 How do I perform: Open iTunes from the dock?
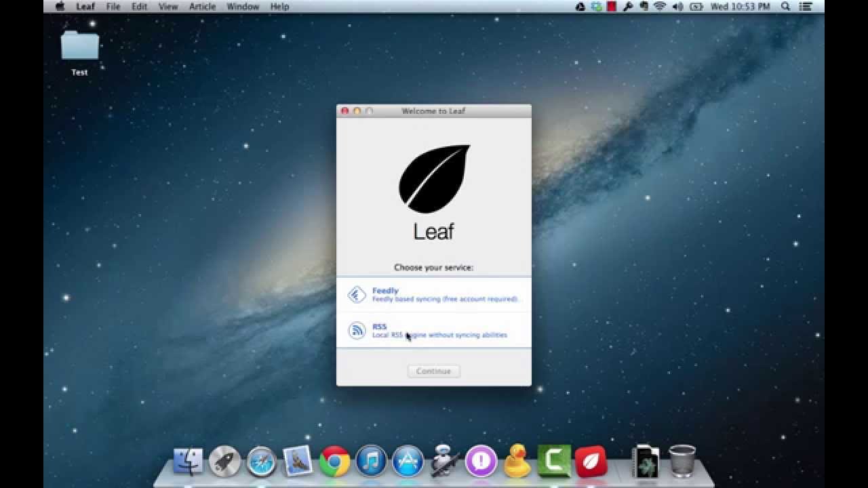tap(371, 462)
